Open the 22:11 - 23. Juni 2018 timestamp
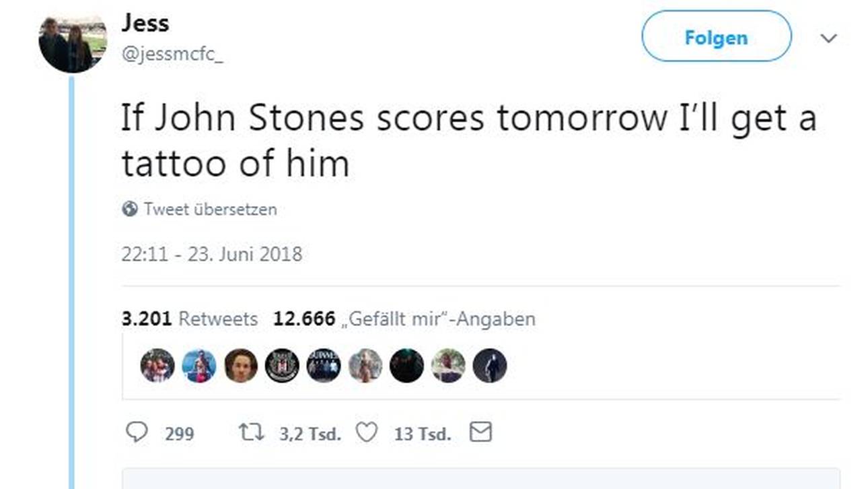The image size is (868, 489). point(212,254)
